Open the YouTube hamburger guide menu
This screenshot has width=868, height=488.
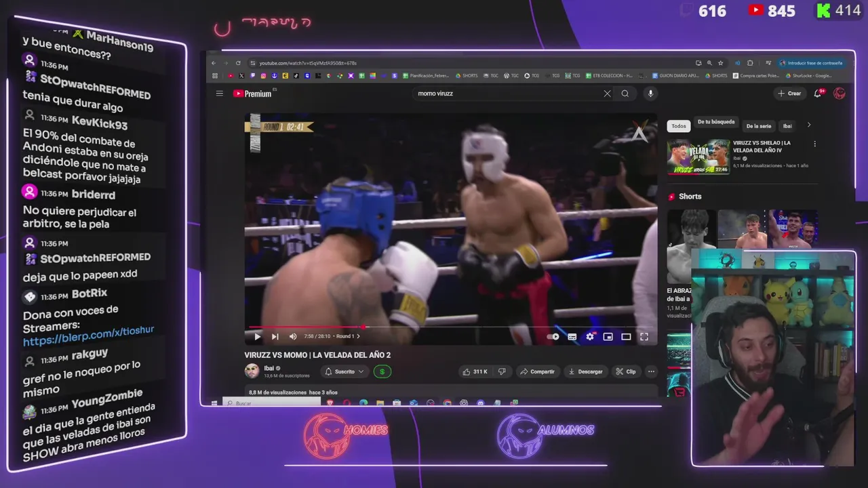pyautogui.click(x=219, y=94)
